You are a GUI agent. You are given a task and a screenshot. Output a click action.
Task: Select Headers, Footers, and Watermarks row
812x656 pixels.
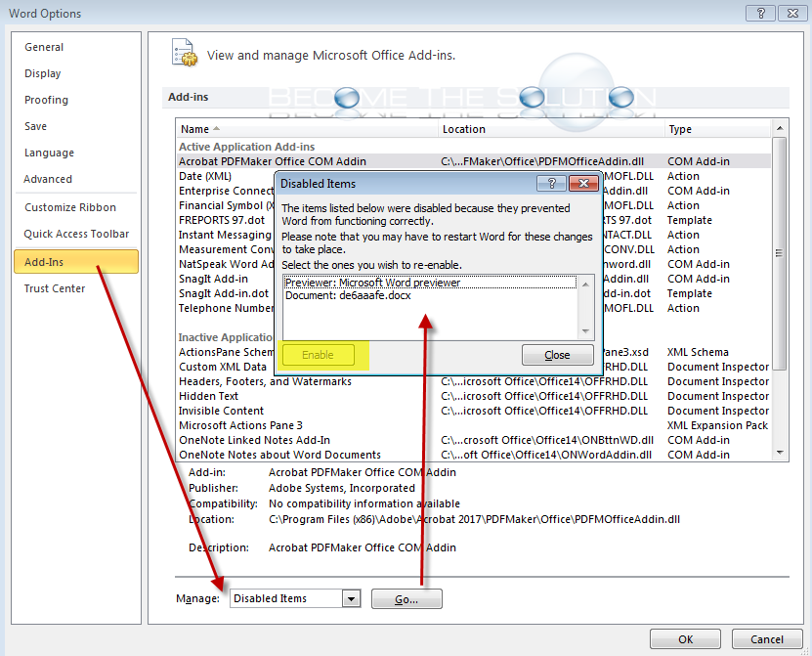pyautogui.click(x=473, y=381)
